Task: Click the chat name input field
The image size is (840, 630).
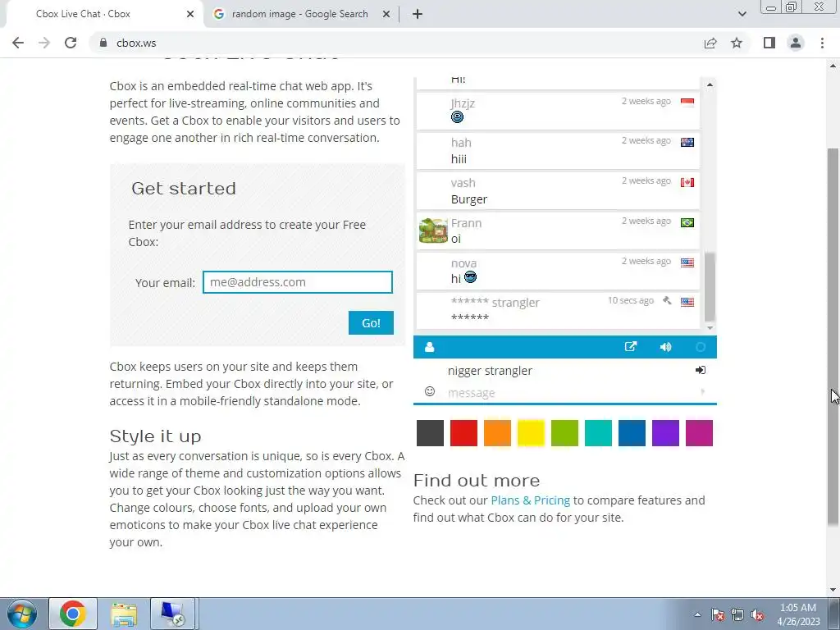Action: pyautogui.click(x=568, y=371)
